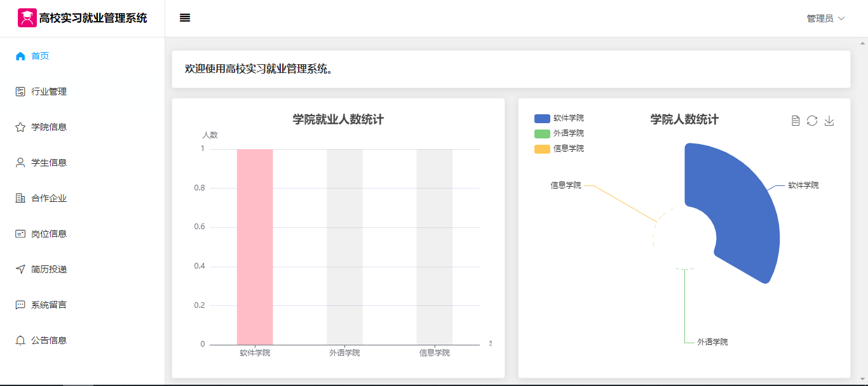The image size is (868, 386).
Task: Collapse sidebar with the hamburger icon
Action: [x=185, y=18]
